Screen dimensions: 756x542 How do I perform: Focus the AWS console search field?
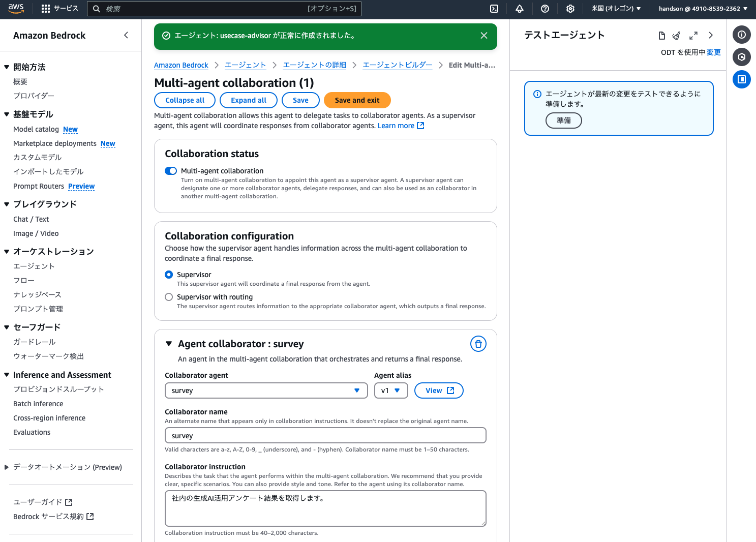click(224, 9)
